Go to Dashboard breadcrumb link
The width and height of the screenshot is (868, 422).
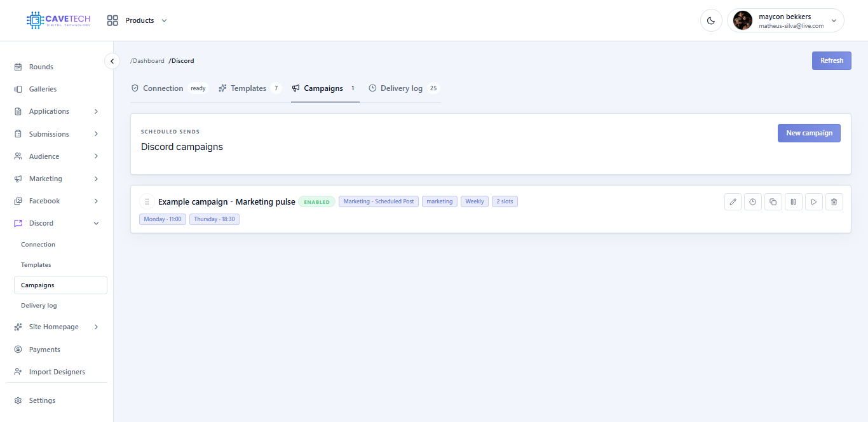pos(147,61)
